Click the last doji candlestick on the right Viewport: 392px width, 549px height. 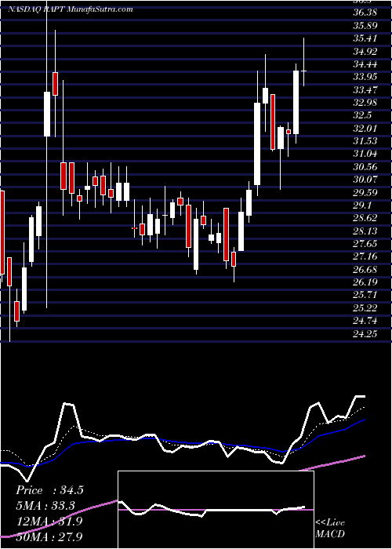[304, 71]
